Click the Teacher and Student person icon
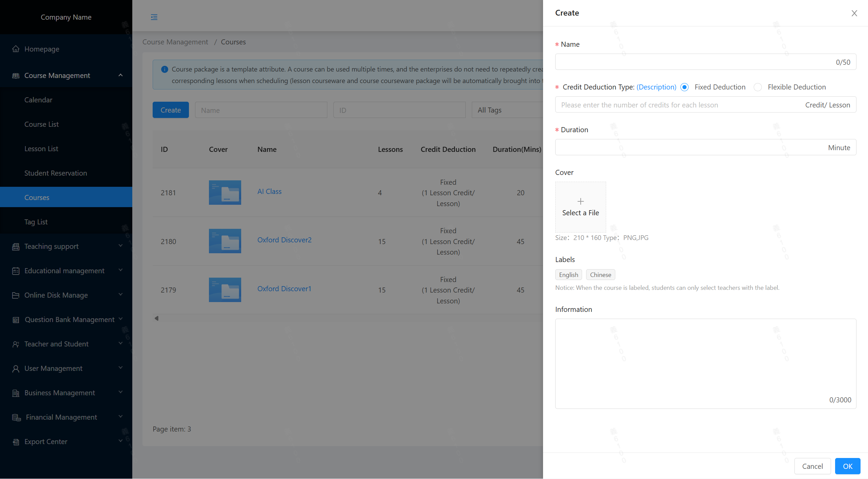Screen dimensions: 868x479 (16, 344)
